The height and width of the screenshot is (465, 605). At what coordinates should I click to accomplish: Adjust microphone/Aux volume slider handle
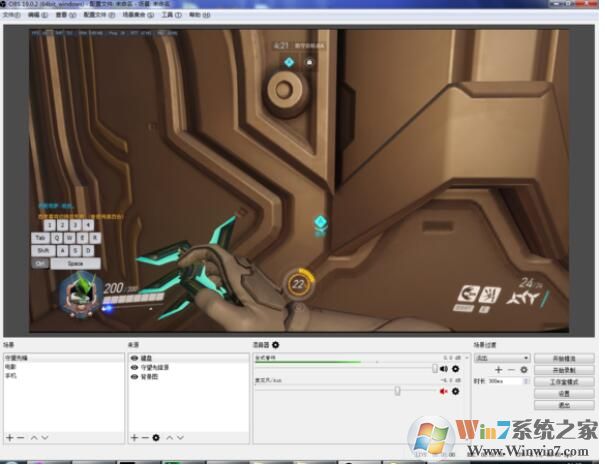397,391
